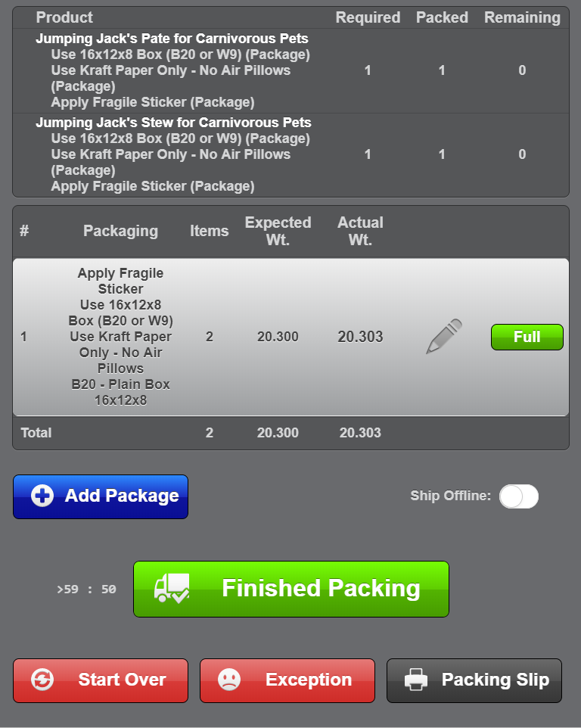Click the Packaging column header
The width and height of the screenshot is (581, 728).
click(120, 231)
